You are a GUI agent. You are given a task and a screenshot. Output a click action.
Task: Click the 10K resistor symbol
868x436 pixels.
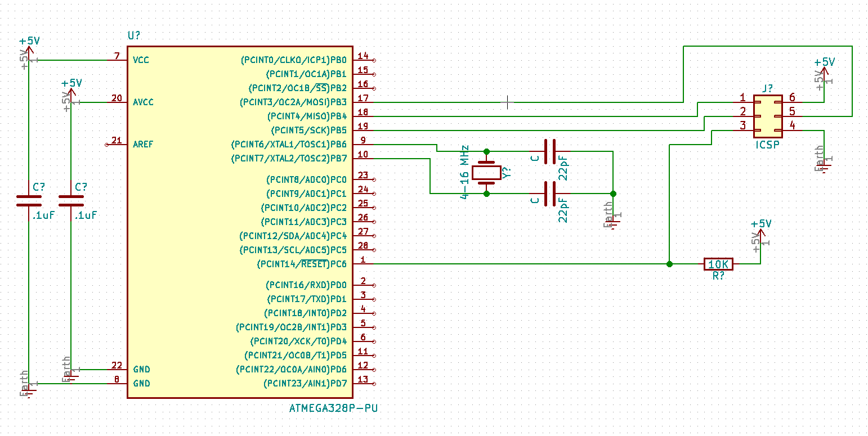[719, 264]
